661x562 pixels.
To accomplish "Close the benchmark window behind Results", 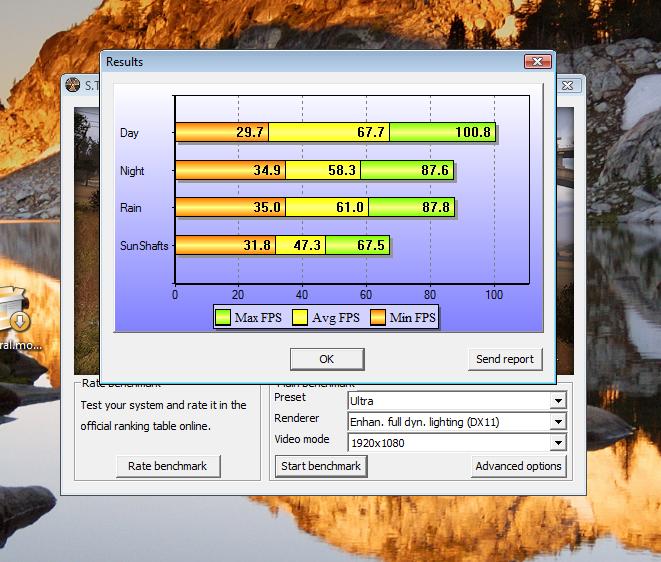I will (568, 86).
